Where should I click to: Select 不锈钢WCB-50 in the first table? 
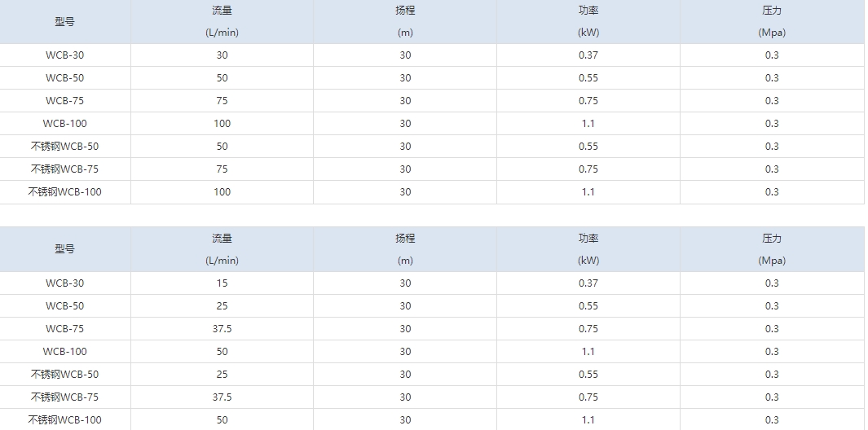coord(64,147)
